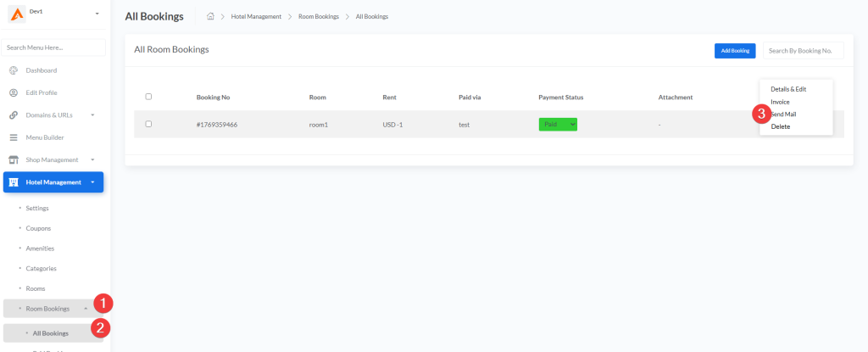This screenshot has width=868, height=352.
Task: Click the Search By Booking No. field
Action: coord(803,51)
